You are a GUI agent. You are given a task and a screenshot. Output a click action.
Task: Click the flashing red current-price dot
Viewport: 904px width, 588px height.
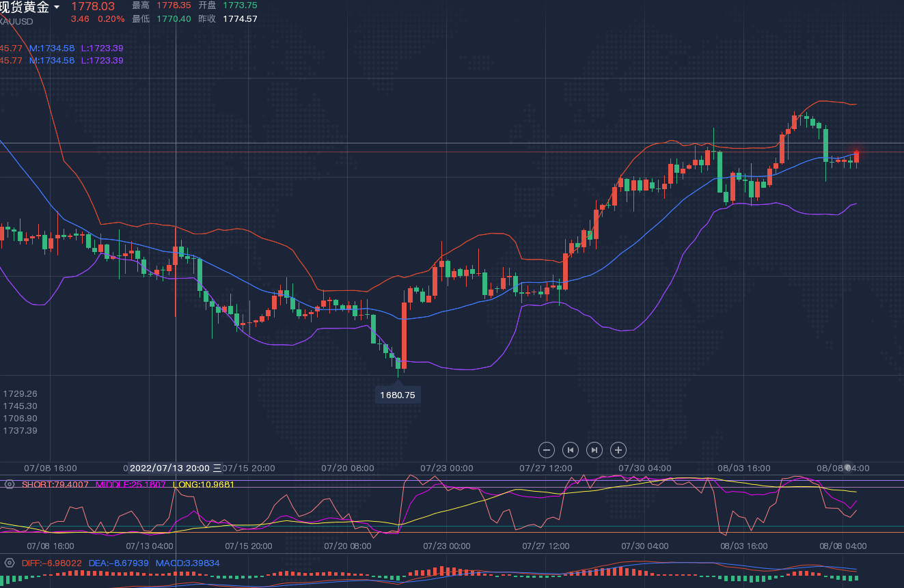[856, 152]
